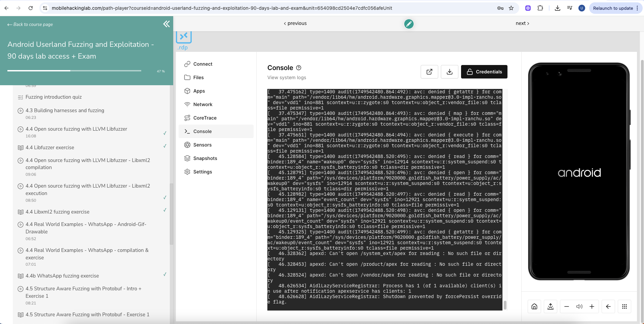
Task: Open the .rdp file icon
Action: tap(183, 41)
